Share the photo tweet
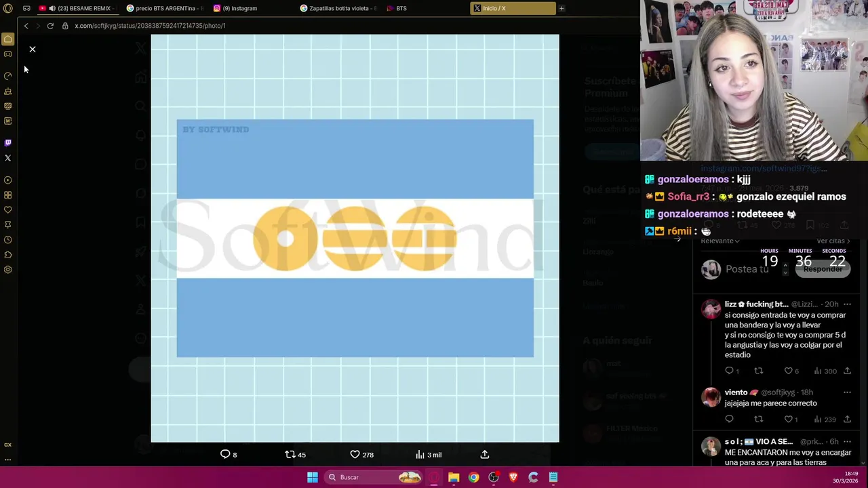Viewport: 868px width, 488px height. click(484, 455)
